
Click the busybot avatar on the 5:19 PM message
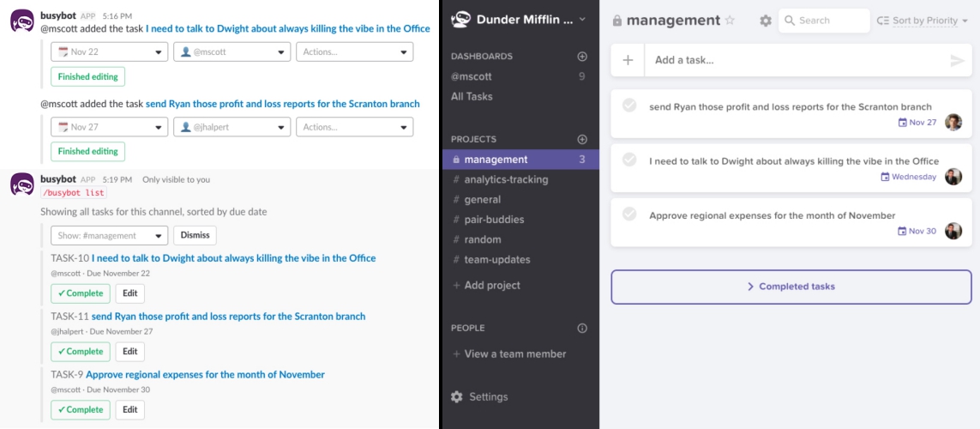pyautogui.click(x=22, y=184)
